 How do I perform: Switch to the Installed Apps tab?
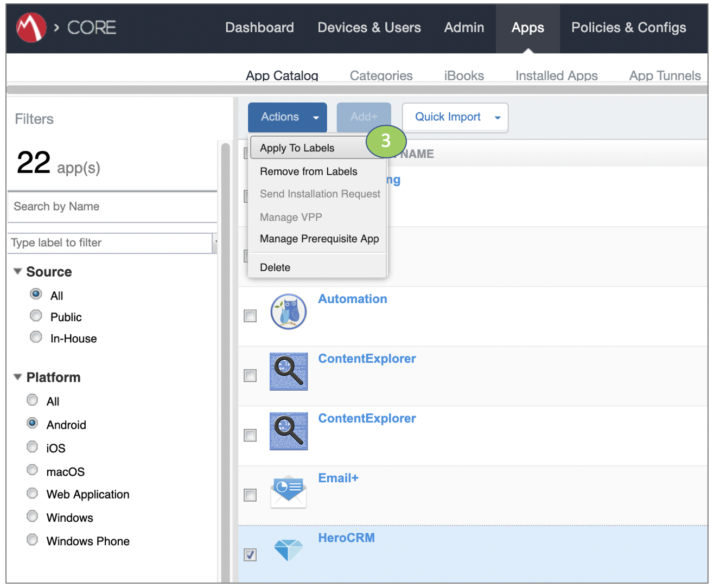(556, 75)
